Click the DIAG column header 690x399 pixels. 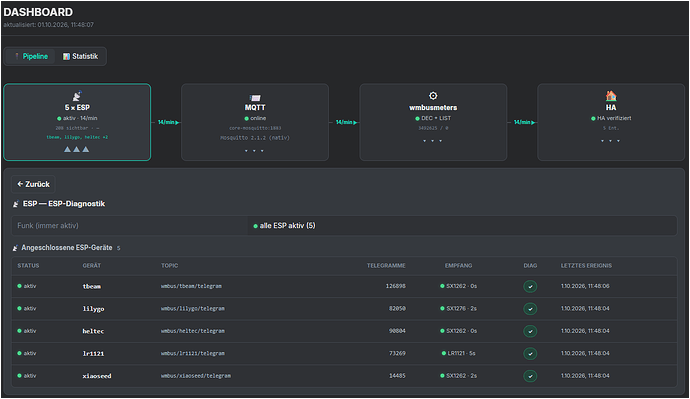coord(530,266)
